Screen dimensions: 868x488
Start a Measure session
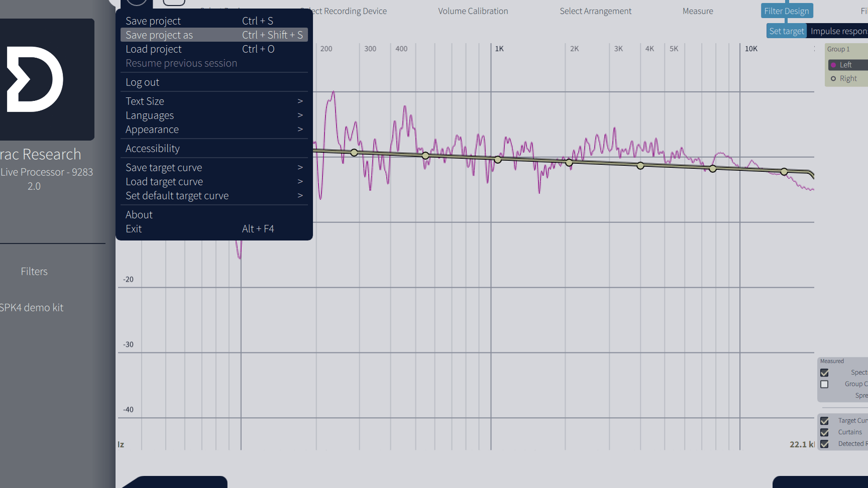click(x=698, y=11)
